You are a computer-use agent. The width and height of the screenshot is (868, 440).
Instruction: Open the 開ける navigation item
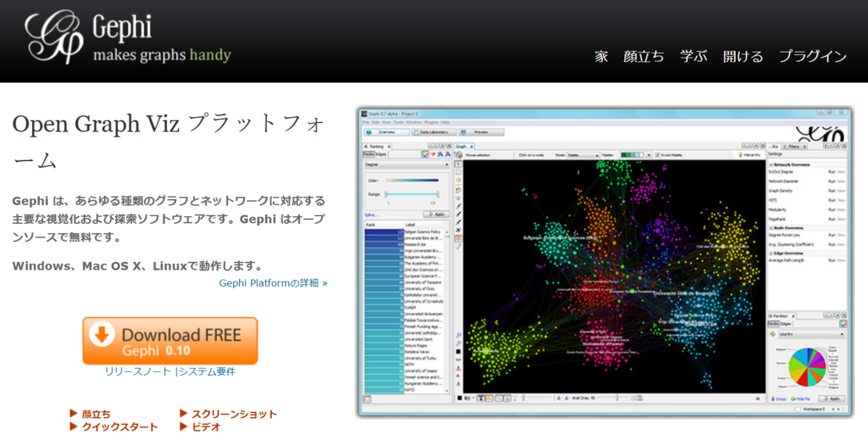(743, 57)
